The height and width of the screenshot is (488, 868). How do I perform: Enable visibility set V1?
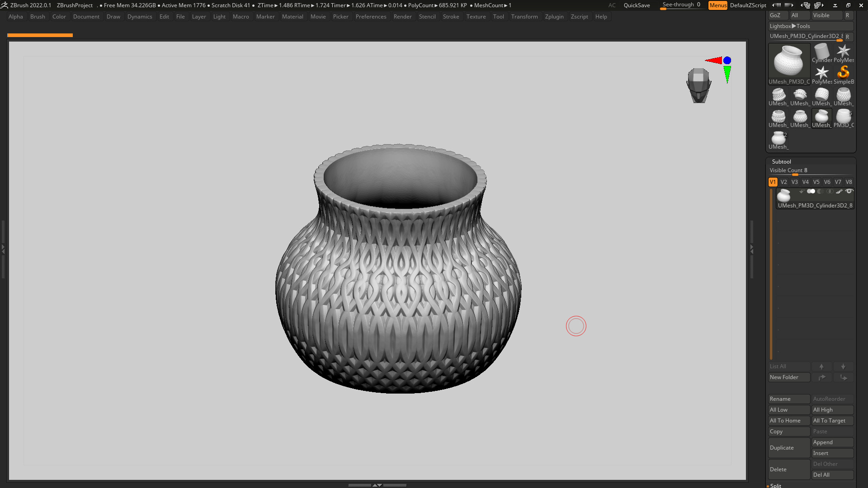pos(773,182)
